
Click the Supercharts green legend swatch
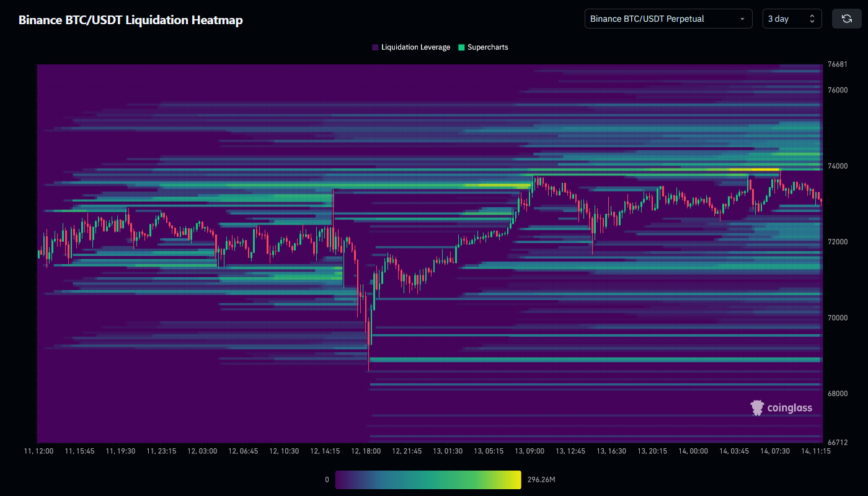click(x=461, y=47)
